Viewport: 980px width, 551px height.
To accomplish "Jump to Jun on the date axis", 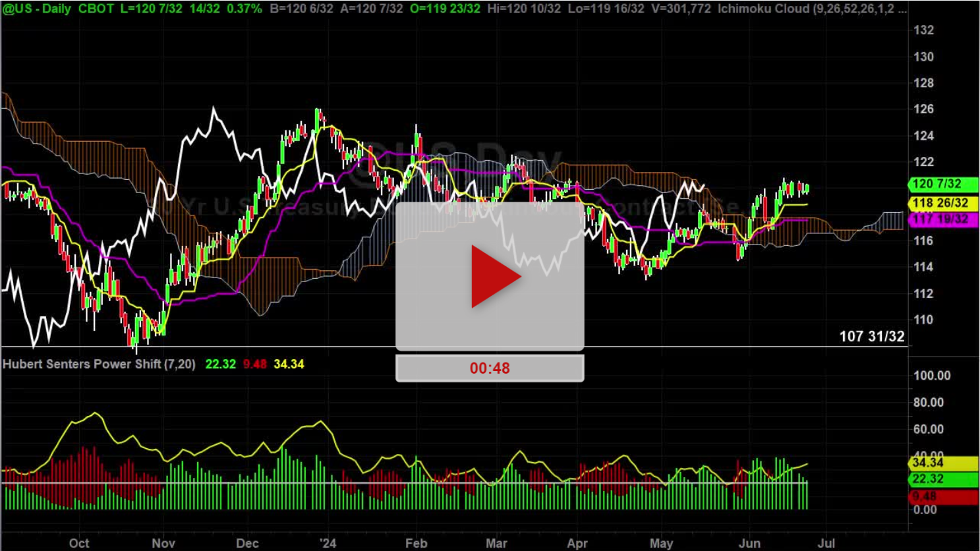I will (x=749, y=543).
